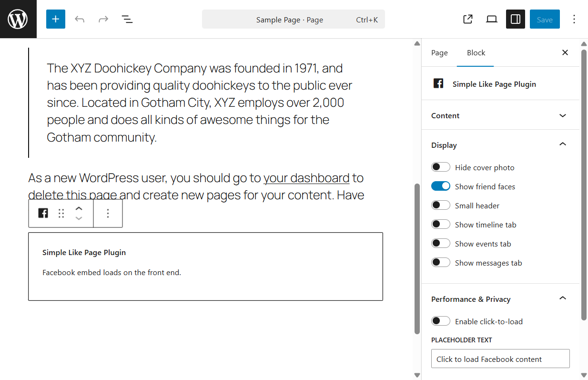Enable the Hide cover photo toggle

[x=440, y=167]
